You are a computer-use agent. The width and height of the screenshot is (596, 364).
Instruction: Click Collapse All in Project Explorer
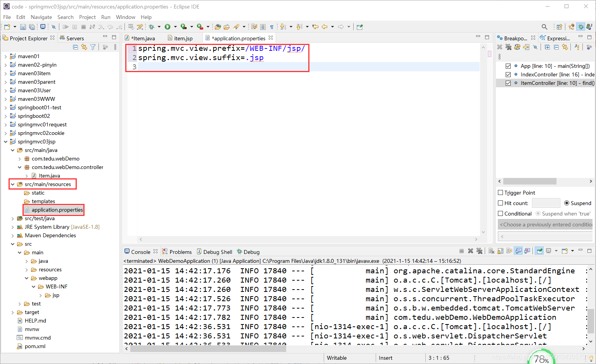[76, 47]
